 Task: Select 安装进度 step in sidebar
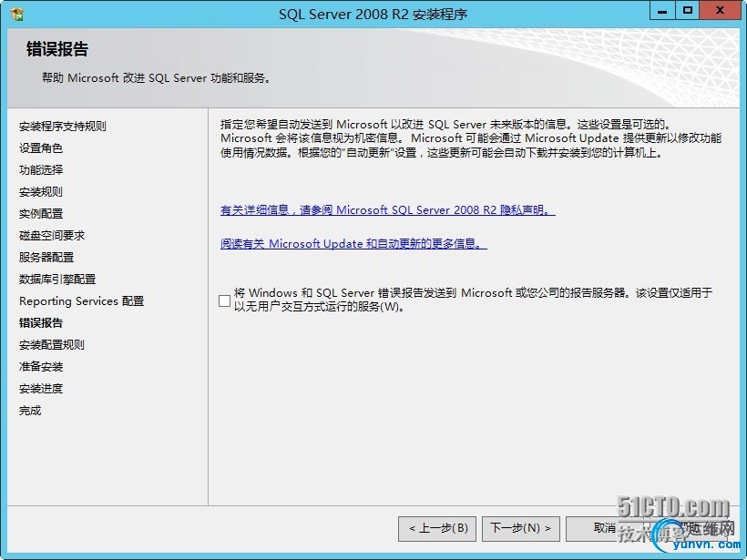[x=40, y=389]
